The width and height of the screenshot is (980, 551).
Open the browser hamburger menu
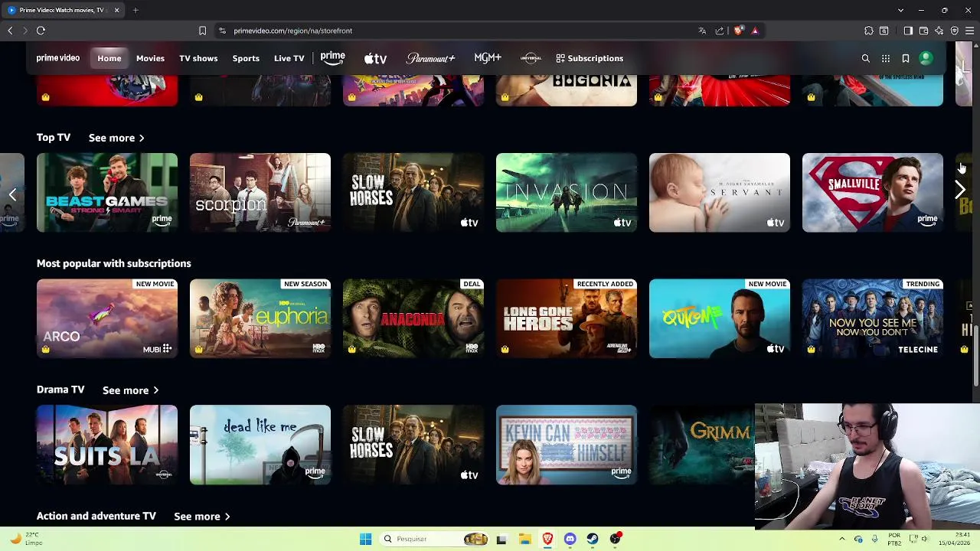(x=970, y=31)
